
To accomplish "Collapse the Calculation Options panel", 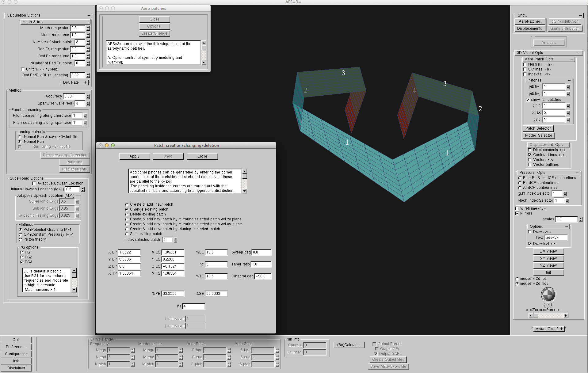I will pos(89,15).
